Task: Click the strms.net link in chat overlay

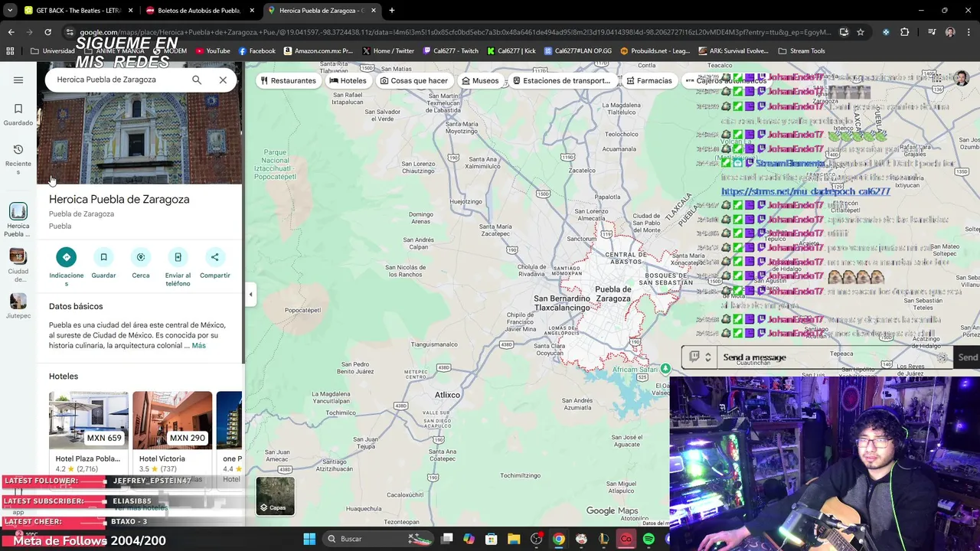Action: [x=805, y=191]
